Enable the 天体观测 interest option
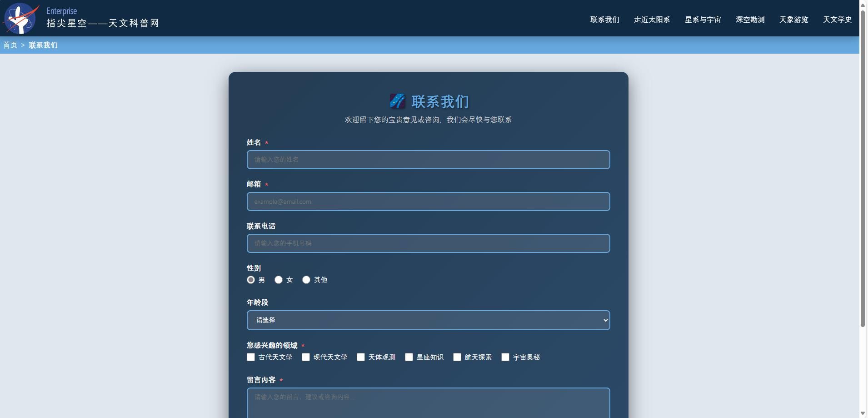Image resolution: width=868 pixels, height=418 pixels. 360,358
